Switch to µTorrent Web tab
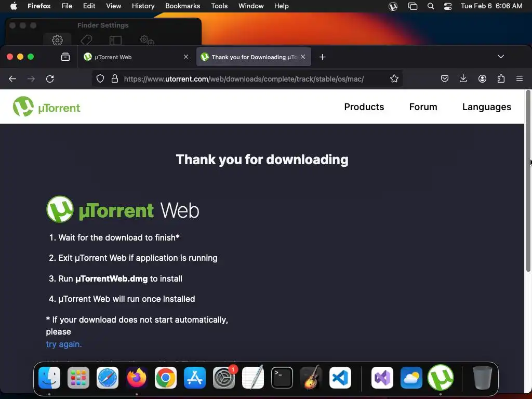The width and height of the screenshot is (532, 399). point(136,57)
